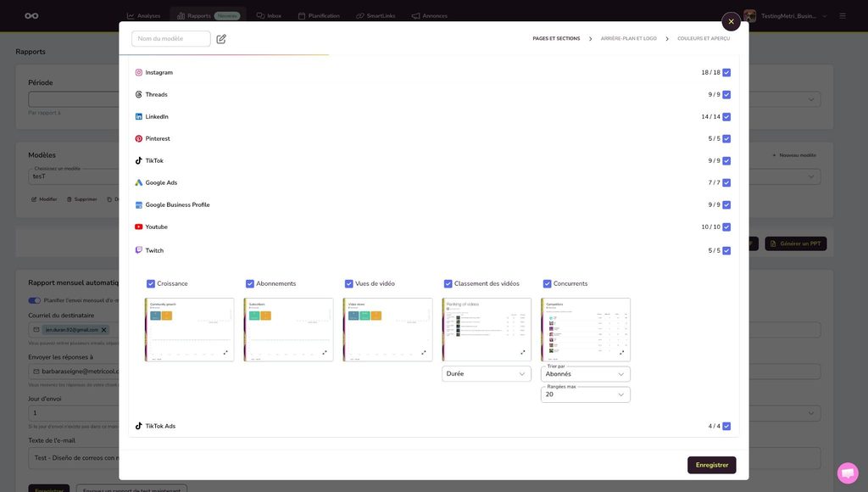
Task: Click the Metricool infinity logo
Action: [x=31, y=15]
